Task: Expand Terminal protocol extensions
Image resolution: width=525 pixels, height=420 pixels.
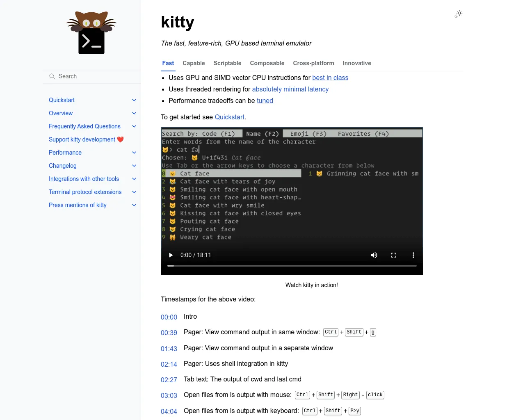Action: (134, 192)
